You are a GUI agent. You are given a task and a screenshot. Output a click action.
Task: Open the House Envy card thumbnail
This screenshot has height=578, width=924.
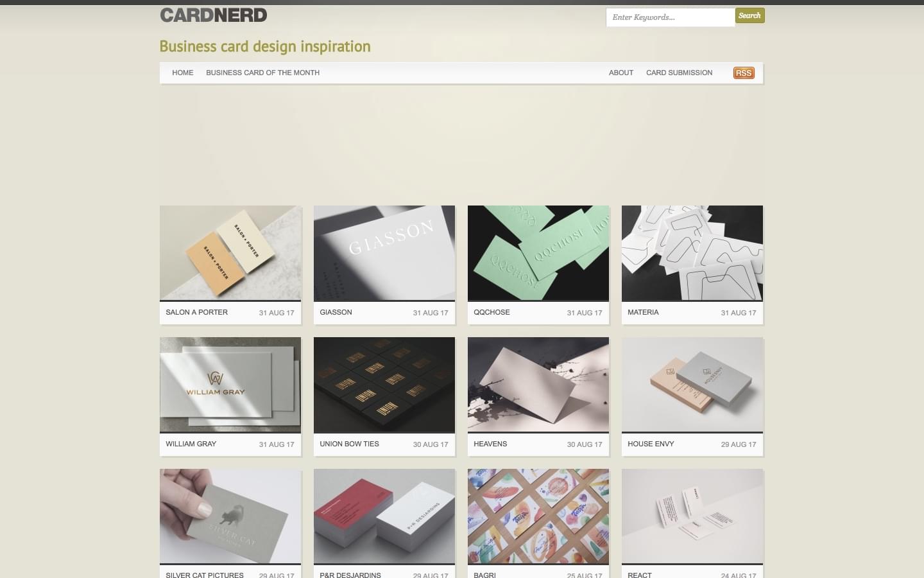click(692, 384)
